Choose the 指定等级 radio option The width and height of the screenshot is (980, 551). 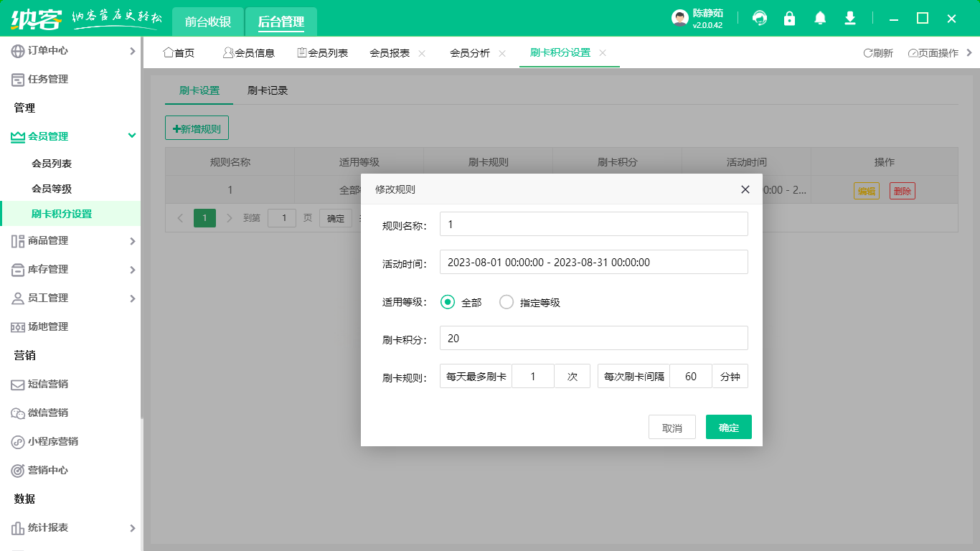pyautogui.click(x=508, y=301)
